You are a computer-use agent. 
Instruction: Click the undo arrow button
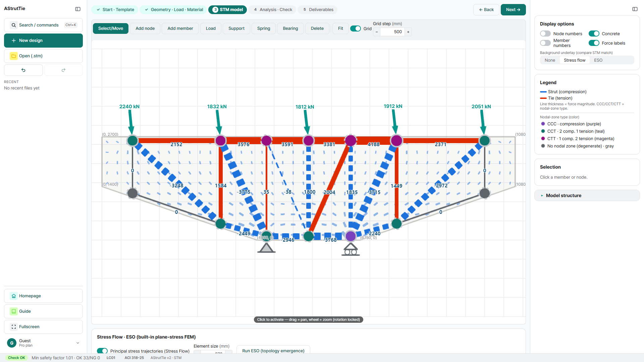(23, 70)
